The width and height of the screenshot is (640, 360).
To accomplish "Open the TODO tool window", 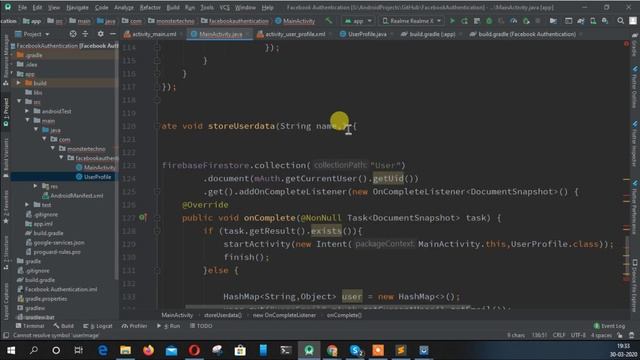I will click(x=201, y=326).
